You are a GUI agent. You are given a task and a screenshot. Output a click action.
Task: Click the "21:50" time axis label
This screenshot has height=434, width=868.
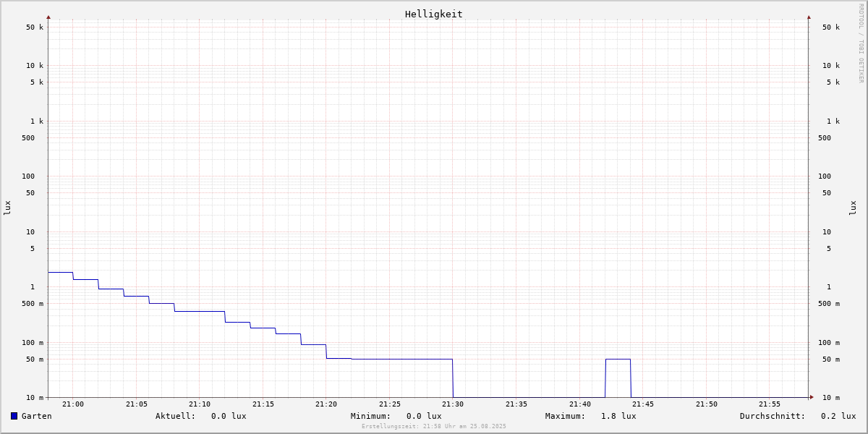click(707, 404)
